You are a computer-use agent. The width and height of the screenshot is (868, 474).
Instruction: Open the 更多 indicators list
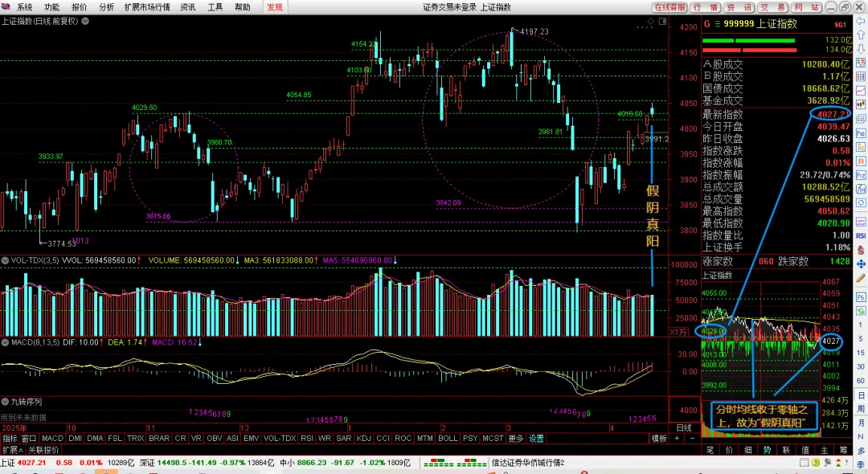[515, 438]
